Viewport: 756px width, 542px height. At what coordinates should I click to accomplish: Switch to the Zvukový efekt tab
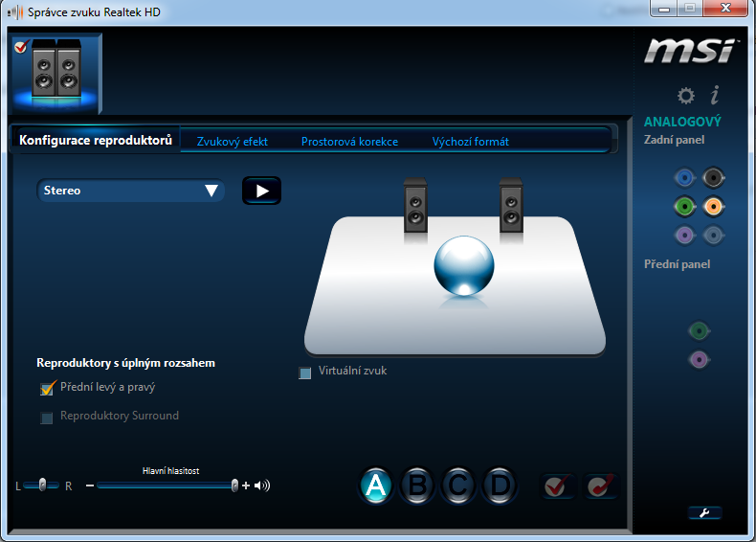232,142
